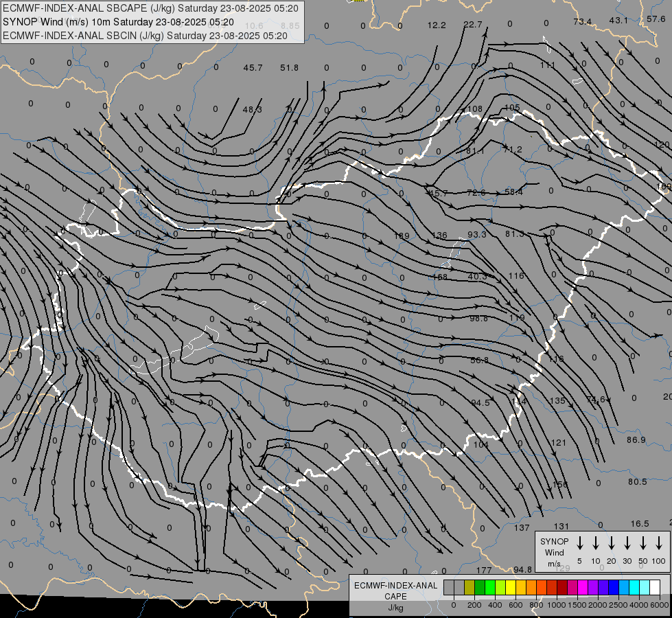Click the 30 m/s wind arrow in legend
The image size is (672, 618).
627,542
